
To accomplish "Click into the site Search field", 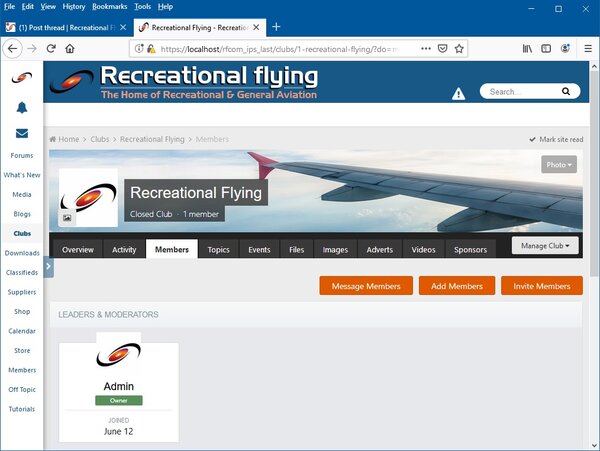I will 520,91.
